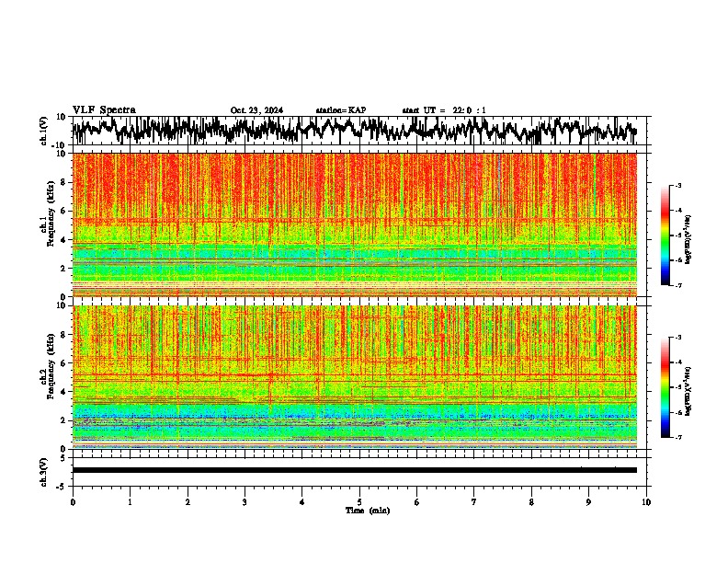Click the ch.1 spectrogram panel

[x=355, y=224]
